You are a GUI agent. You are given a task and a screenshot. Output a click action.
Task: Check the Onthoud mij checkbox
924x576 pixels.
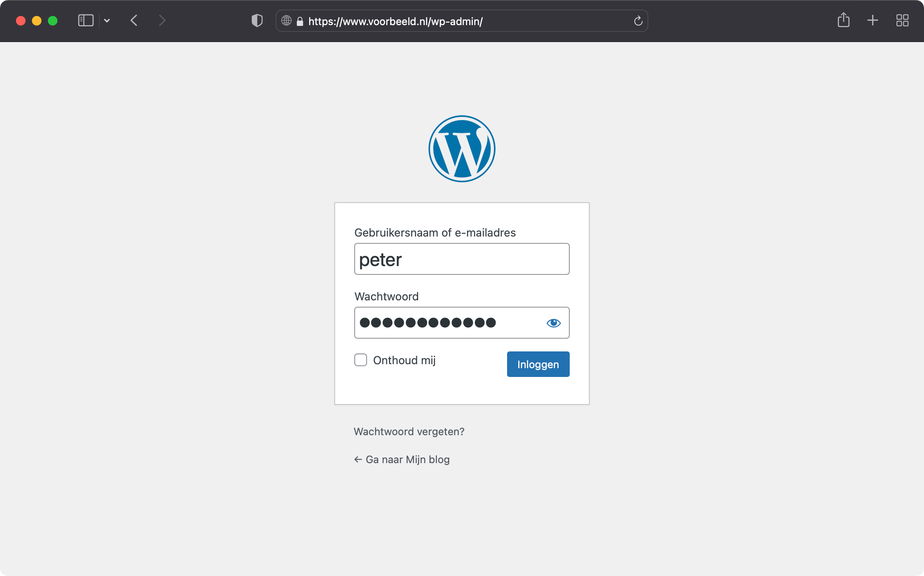[x=361, y=360]
